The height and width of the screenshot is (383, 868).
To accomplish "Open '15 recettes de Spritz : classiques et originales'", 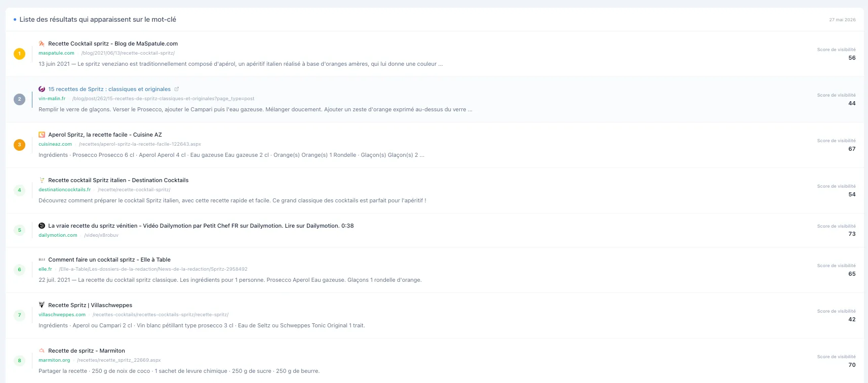I will 109,89.
